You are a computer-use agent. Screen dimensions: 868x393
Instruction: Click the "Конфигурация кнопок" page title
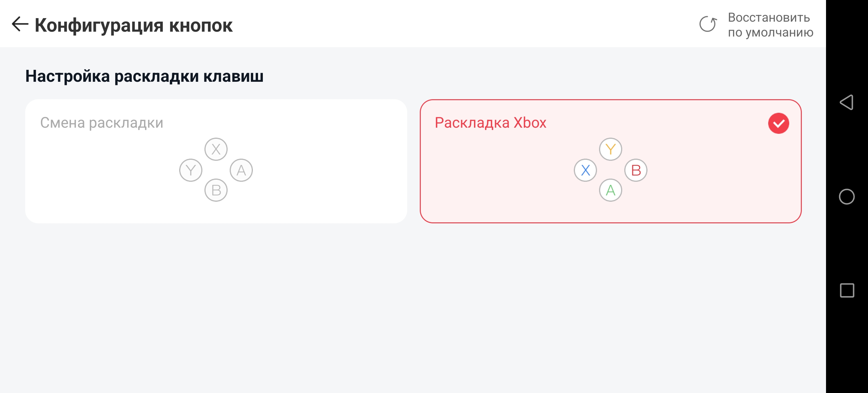[x=133, y=25]
